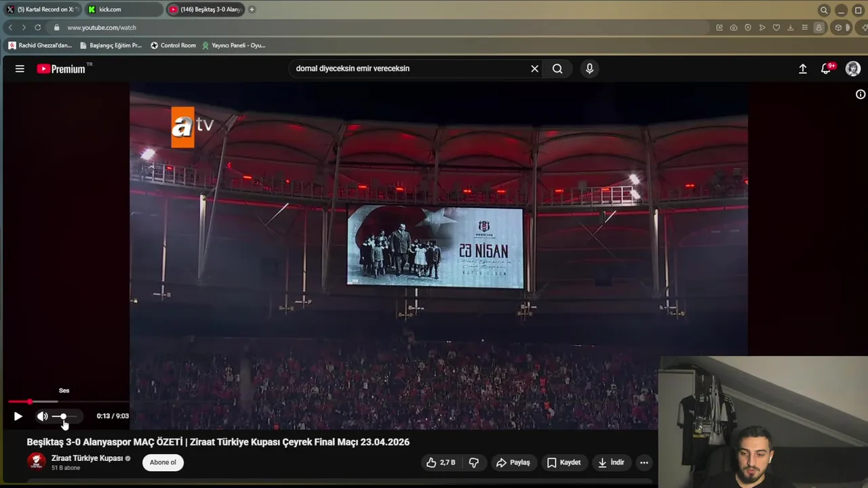This screenshot has height=488, width=868.
Task: Click the www.youtube.com/watch address bar
Action: coord(380,28)
